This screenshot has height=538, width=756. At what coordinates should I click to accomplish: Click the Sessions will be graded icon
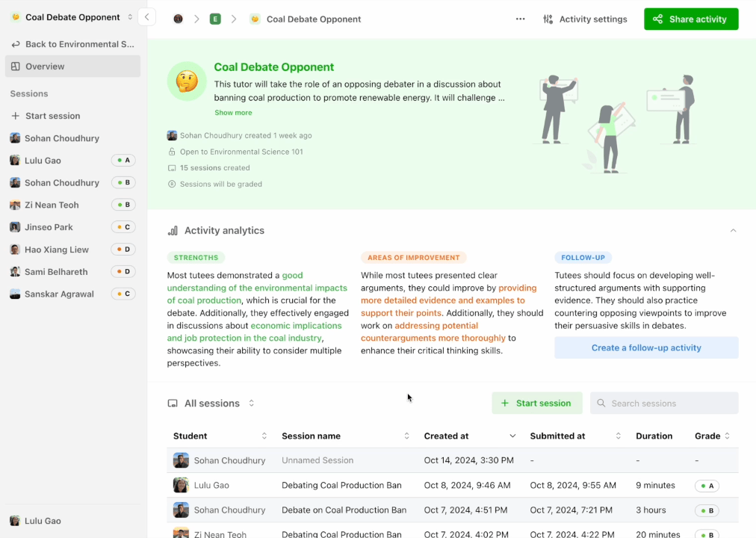(x=172, y=184)
